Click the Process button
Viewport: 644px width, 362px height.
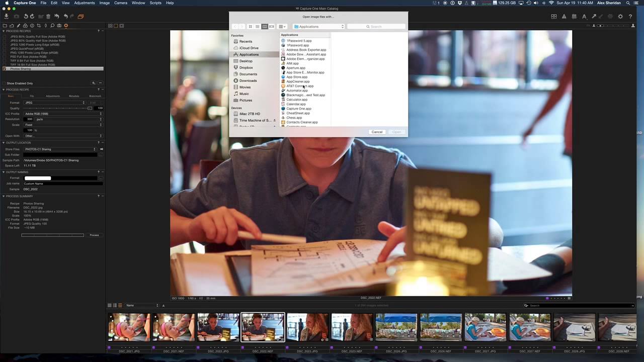tap(94, 235)
